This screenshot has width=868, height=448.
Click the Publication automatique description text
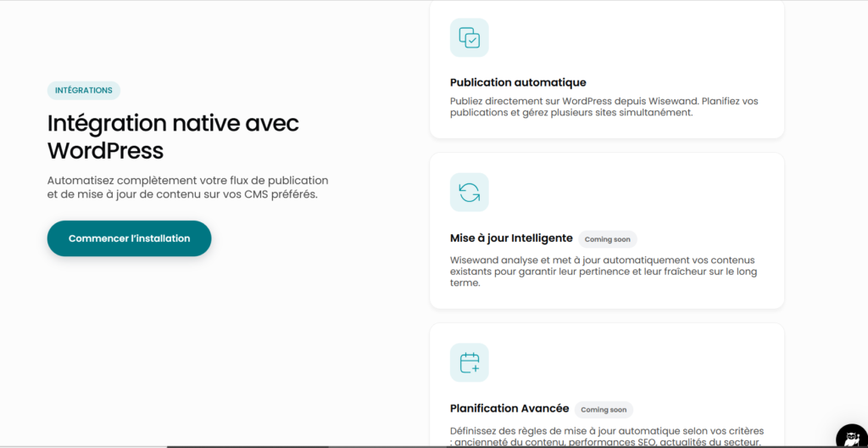(x=604, y=107)
